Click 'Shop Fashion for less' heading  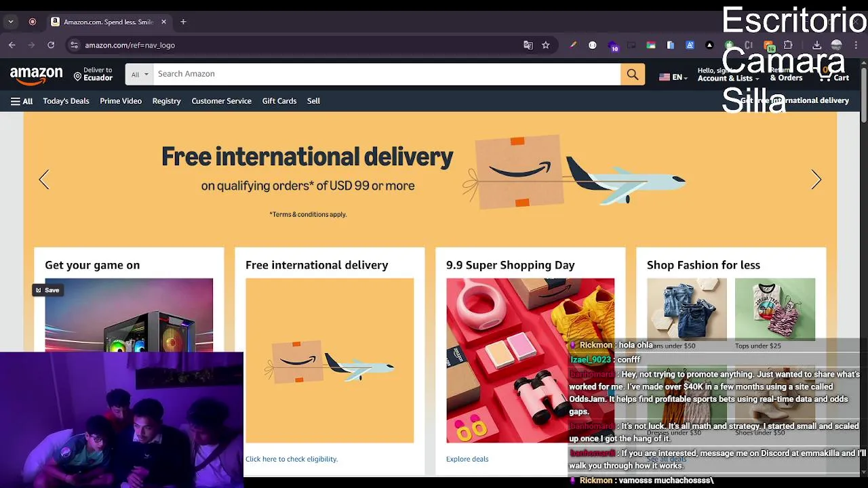pyautogui.click(x=703, y=265)
